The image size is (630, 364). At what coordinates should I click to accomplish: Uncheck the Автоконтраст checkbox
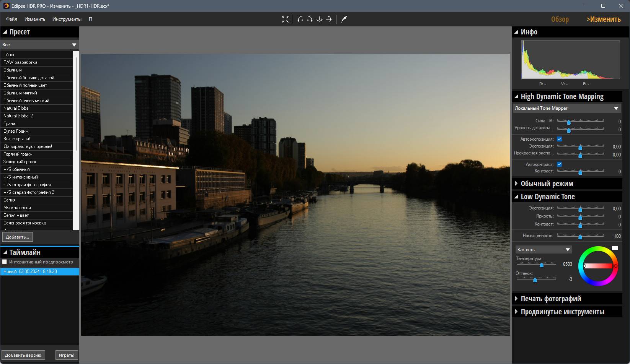(559, 164)
